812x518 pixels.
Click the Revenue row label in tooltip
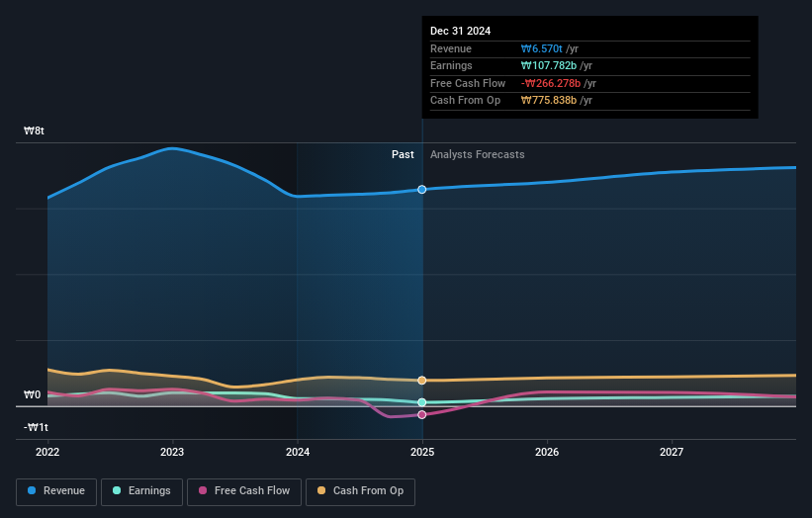[x=451, y=48]
